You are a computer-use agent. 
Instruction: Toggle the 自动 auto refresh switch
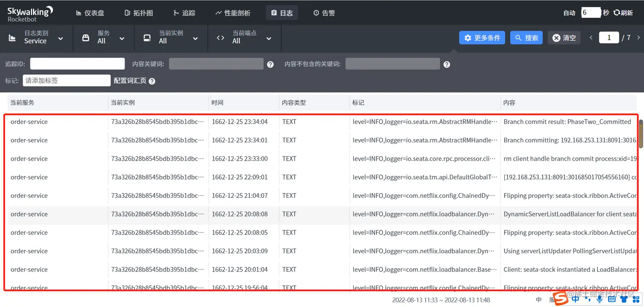click(x=569, y=13)
